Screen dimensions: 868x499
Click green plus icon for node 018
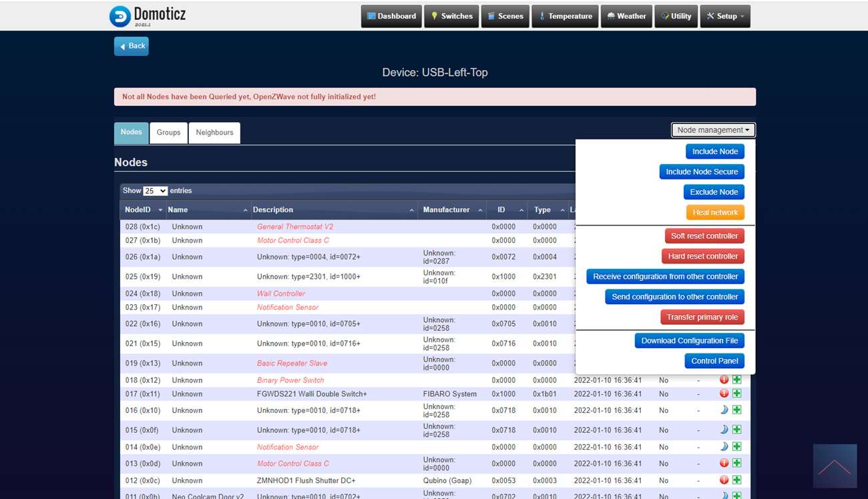[736, 380]
